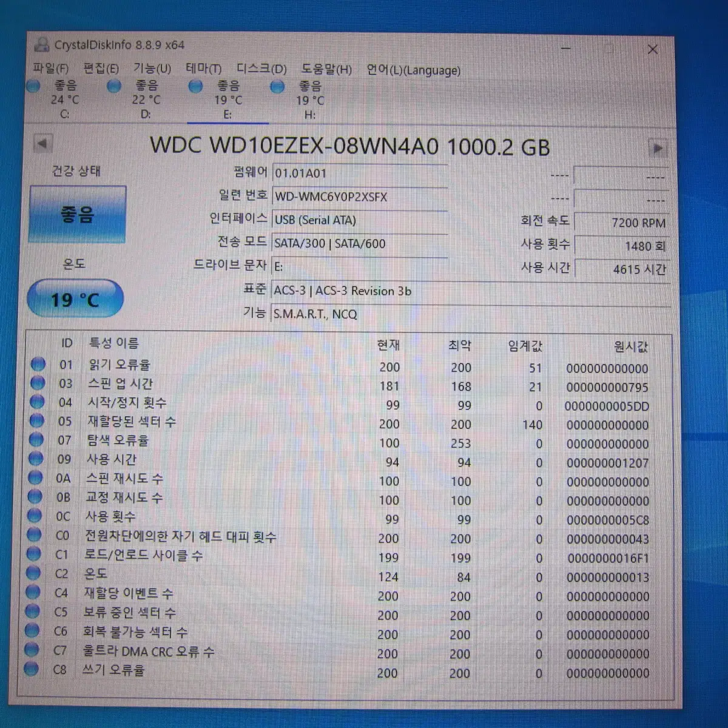The image size is (728, 728).
Task: Click the rotation speed field 7200 RPM
Action: (621, 223)
